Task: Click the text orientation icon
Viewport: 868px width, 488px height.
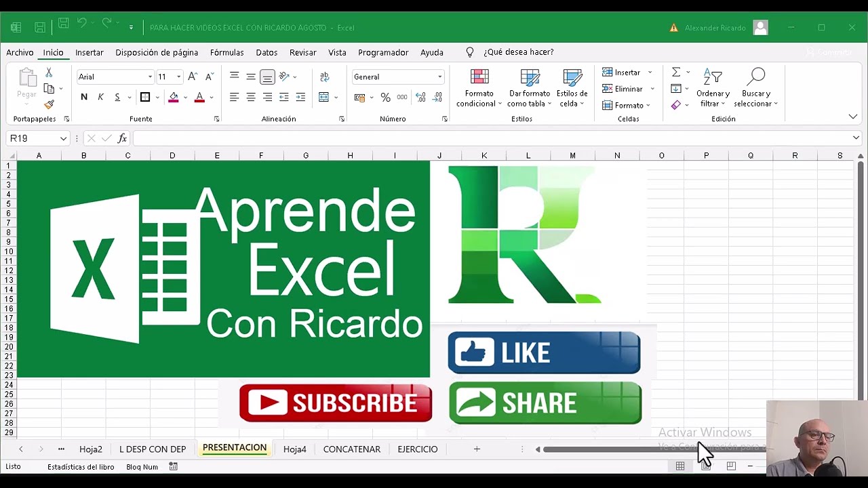Action: [285, 77]
